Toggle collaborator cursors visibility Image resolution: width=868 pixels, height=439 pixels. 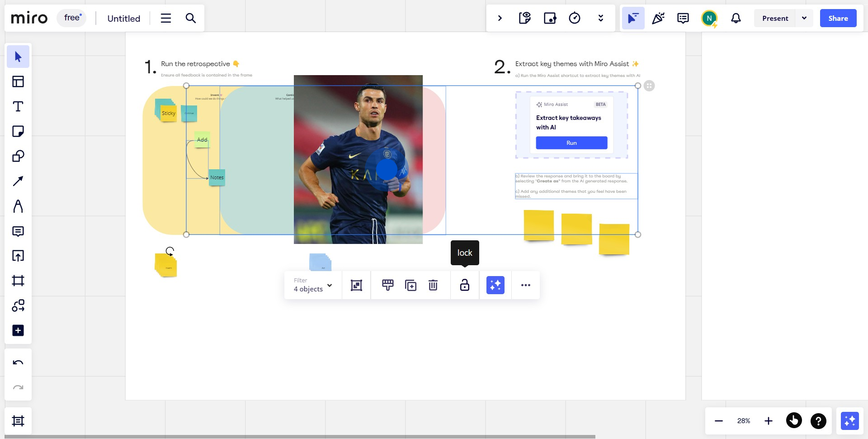pos(633,18)
